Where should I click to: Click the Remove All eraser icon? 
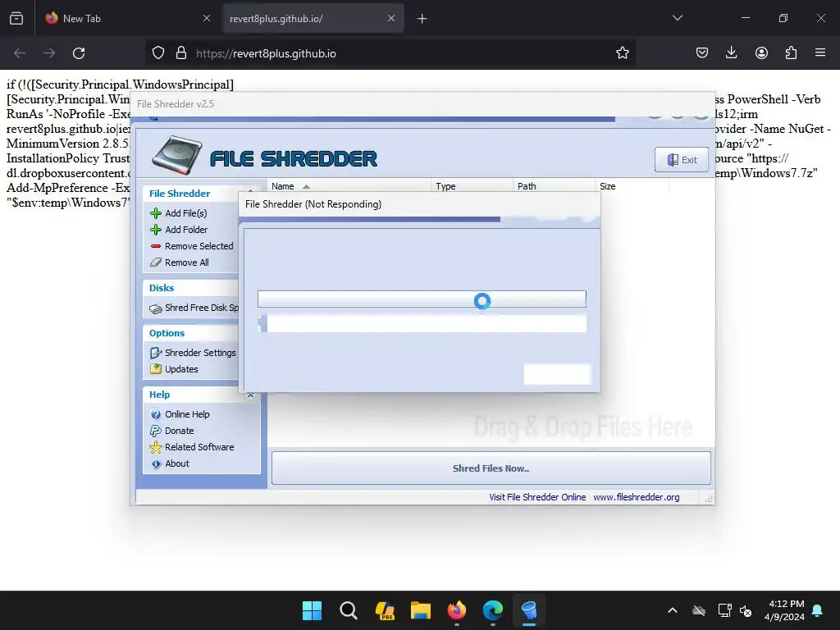click(156, 262)
